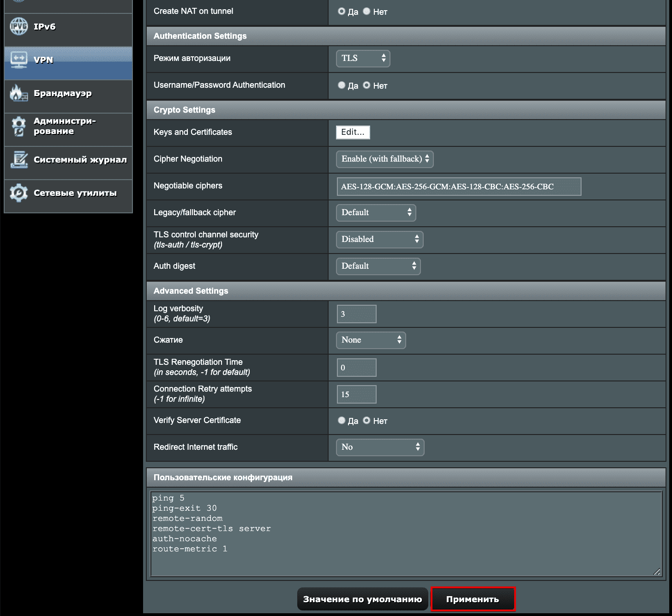Open the Auth digest selector
This screenshot has width=672, height=616.
[x=378, y=266]
